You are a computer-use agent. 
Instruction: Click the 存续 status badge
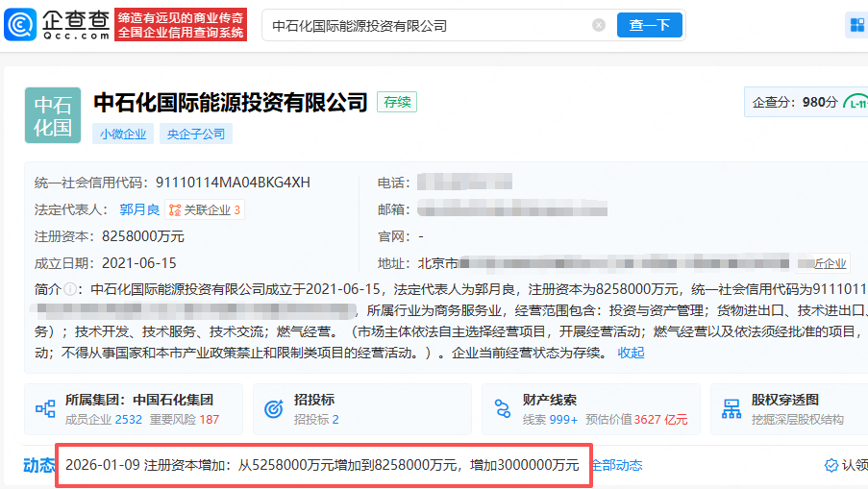(397, 103)
